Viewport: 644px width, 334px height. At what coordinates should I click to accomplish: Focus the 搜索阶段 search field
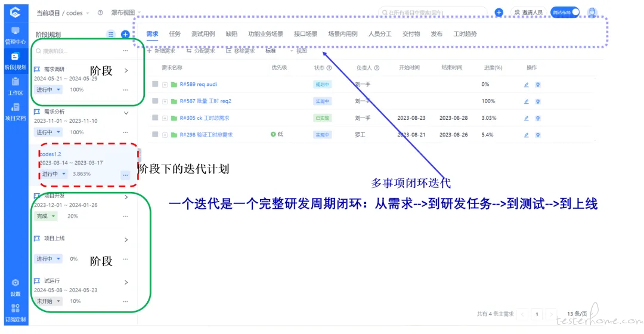76,51
